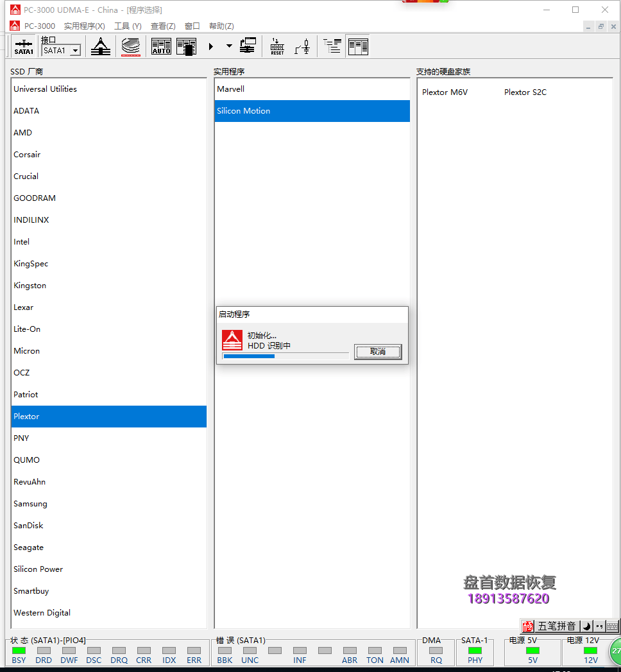Click the highlighted Plextor vendor row
This screenshot has height=672, width=621.
(x=109, y=417)
